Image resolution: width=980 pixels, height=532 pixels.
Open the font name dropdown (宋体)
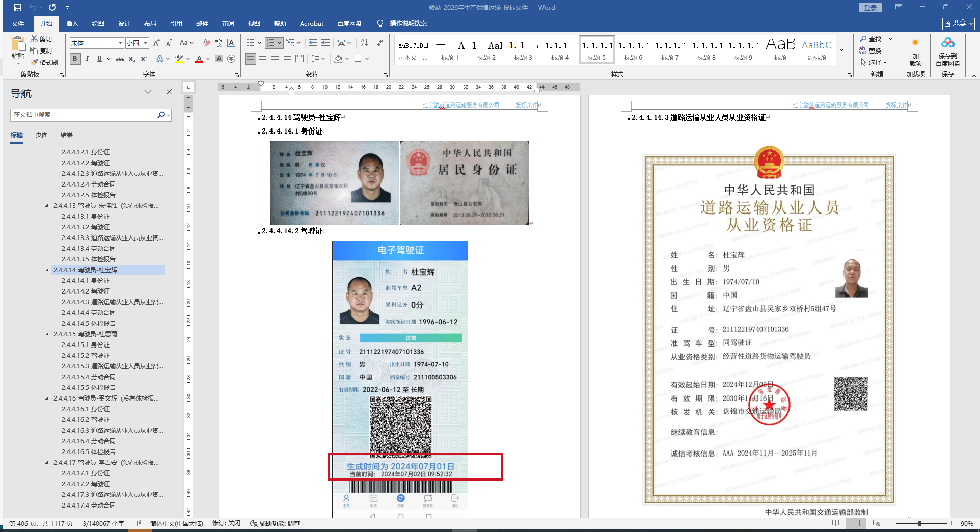coord(120,43)
